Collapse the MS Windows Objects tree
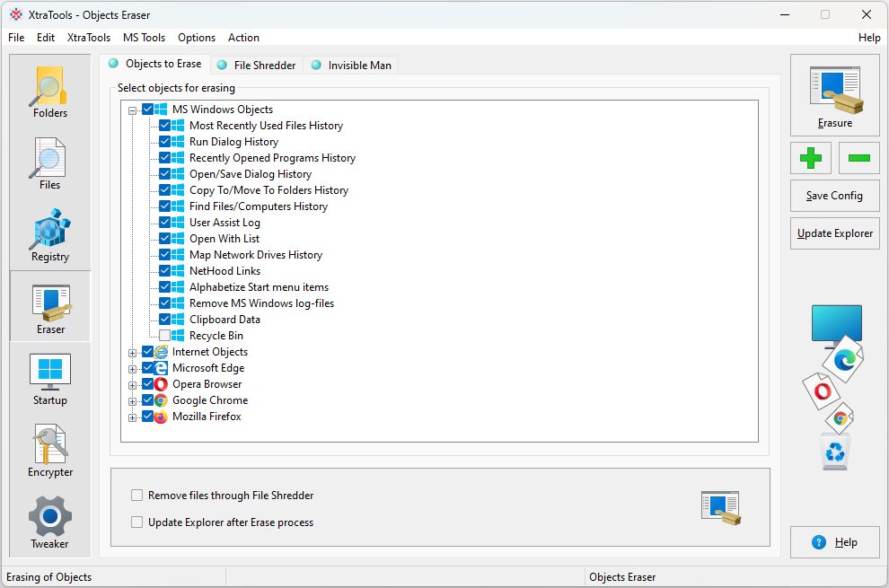The width and height of the screenshot is (889, 588). 133,110
